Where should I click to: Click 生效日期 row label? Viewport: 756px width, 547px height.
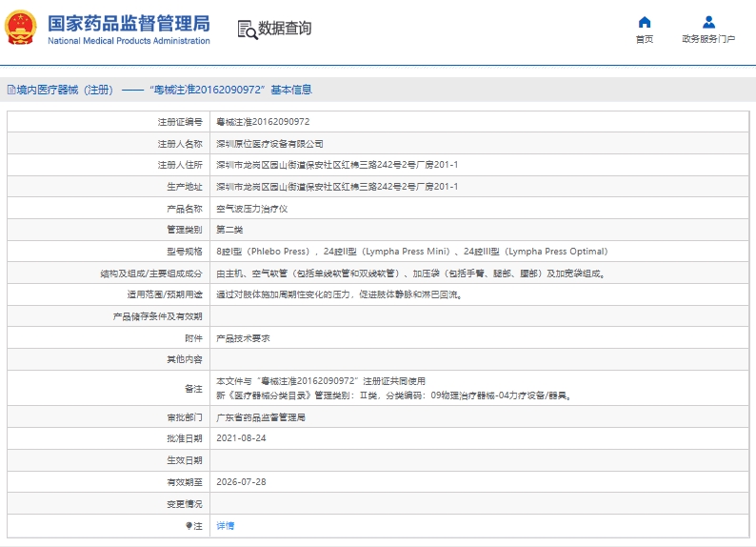185,460
